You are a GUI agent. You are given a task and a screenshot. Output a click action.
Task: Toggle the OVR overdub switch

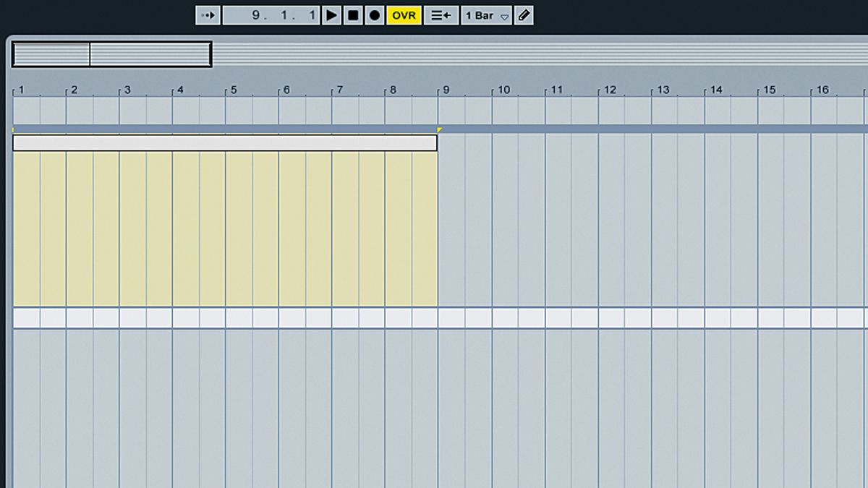tap(404, 14)
